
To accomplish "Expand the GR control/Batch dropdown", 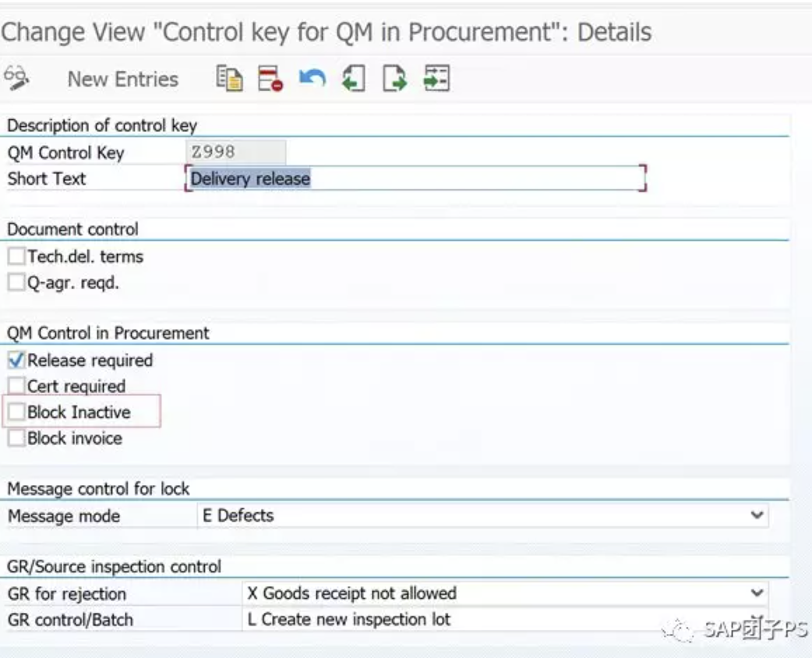I will click(757, 618).
